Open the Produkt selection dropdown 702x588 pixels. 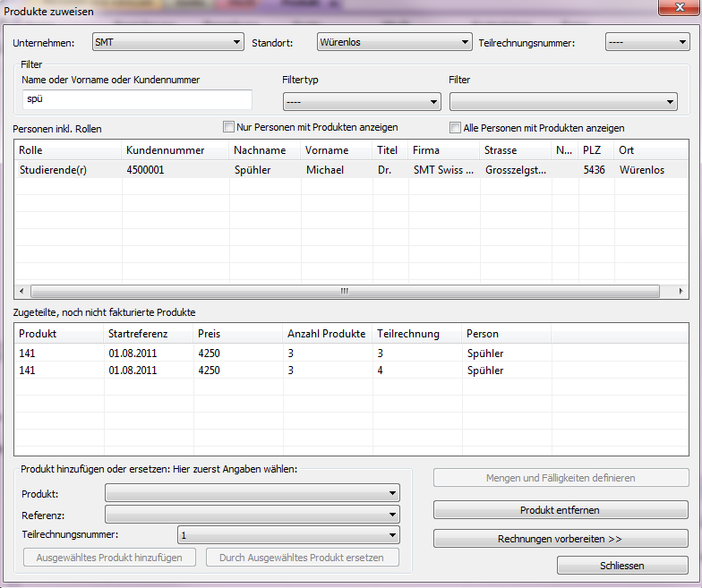tap(253, 493)
